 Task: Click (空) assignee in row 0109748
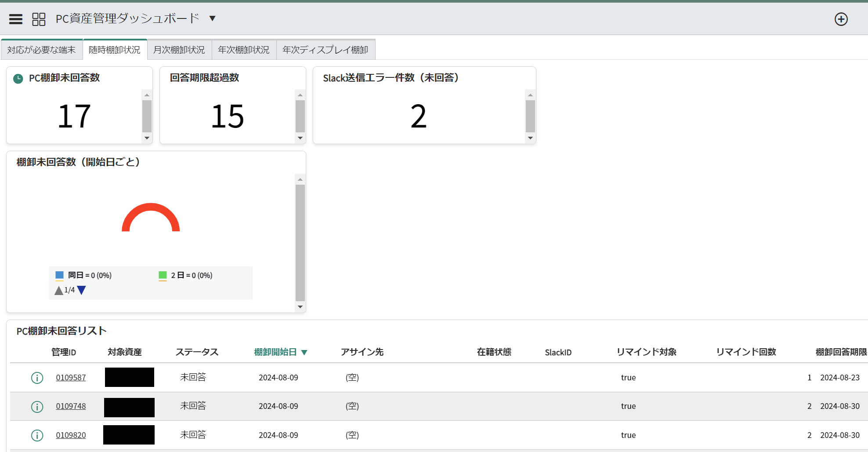coord(352,406)
